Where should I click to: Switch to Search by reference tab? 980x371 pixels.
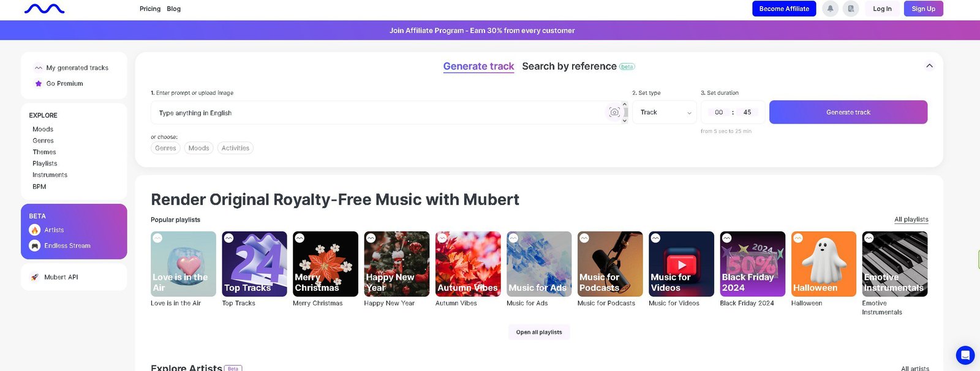[x=570, y=66]
